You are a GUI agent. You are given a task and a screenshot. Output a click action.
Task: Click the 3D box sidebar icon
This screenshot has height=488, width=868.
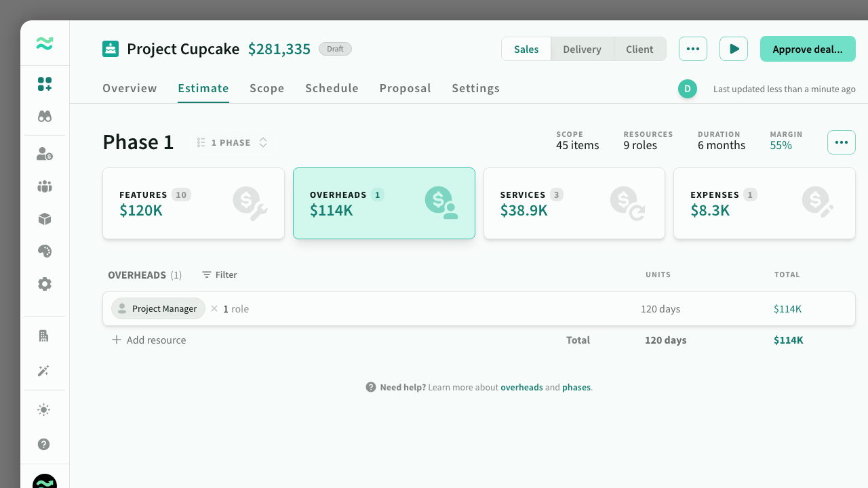point(45,219)
